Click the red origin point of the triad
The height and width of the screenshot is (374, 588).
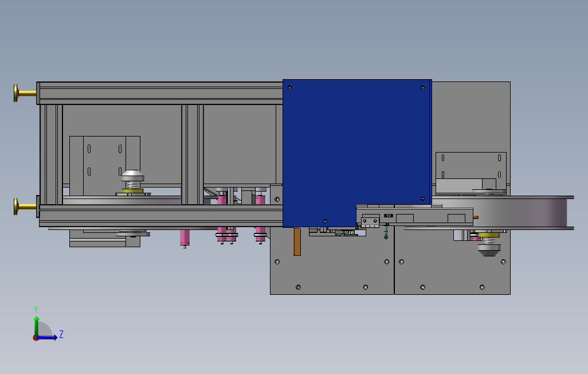click(36, 338)
